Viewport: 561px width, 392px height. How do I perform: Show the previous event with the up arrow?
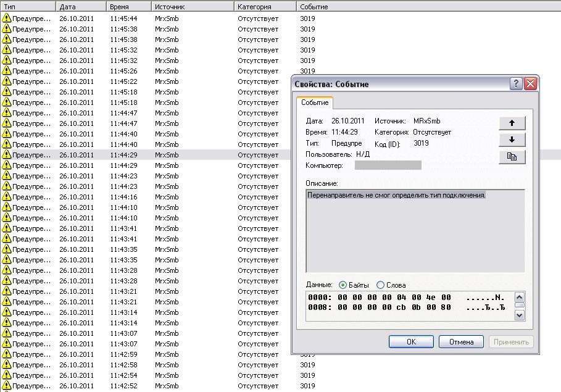click(x=512, y=123)
